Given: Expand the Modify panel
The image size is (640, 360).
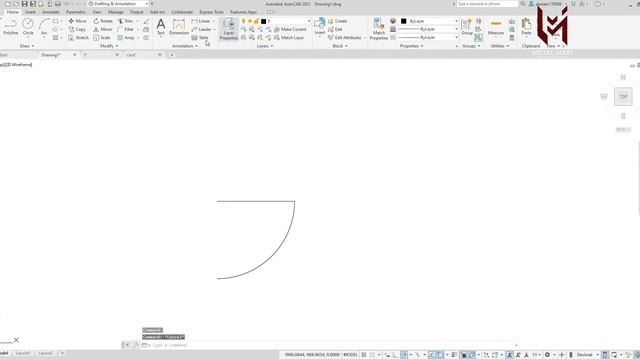Looking at the screenshot, I should (x=109, y=46).
